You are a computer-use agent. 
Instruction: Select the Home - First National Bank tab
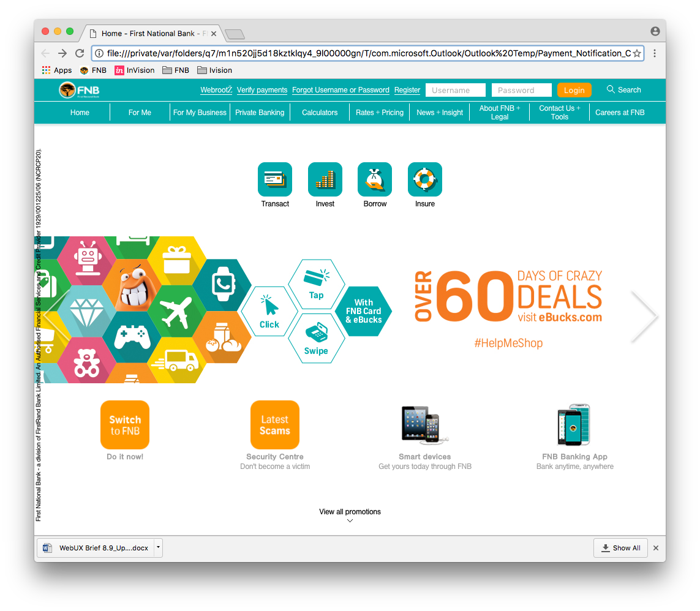coord(152,34)
